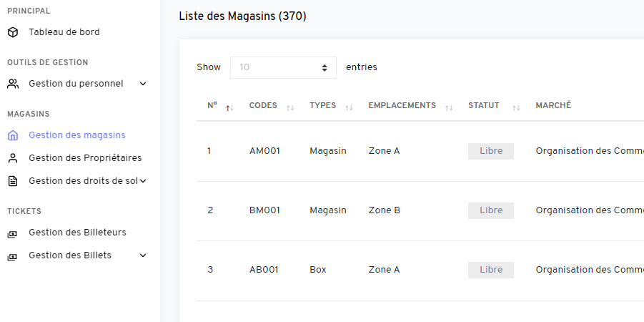Expand the Gestion du personnel submenu chevron
Screen dimensions: 644x322
coord(143,84)
